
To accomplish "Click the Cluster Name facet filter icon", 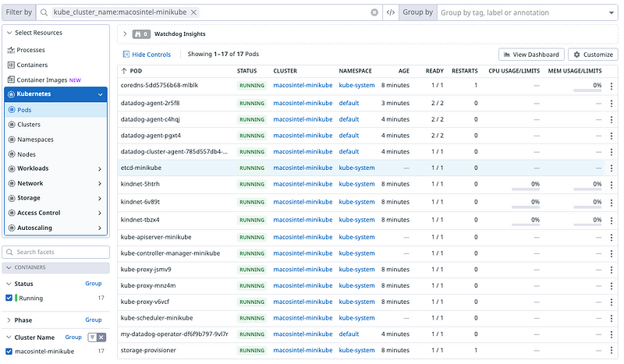I will pyautogui.click(x=90, y=337).
